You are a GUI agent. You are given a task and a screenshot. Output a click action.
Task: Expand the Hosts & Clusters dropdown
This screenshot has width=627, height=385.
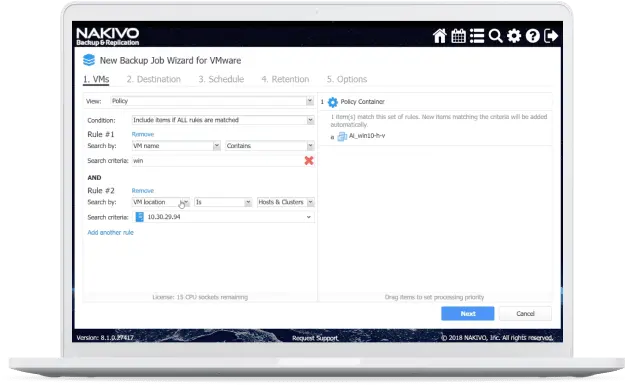(286, 202)
